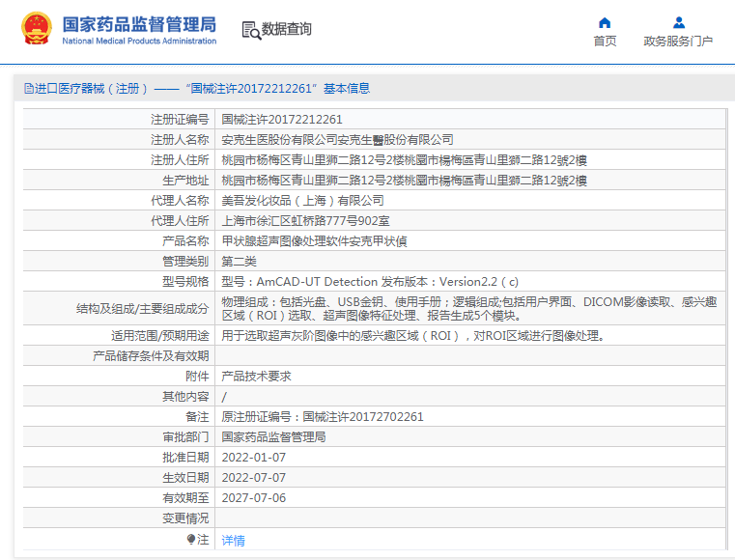The image size is (735, 560).
Task: Go to 首页 text link
Action: [605, 42]
